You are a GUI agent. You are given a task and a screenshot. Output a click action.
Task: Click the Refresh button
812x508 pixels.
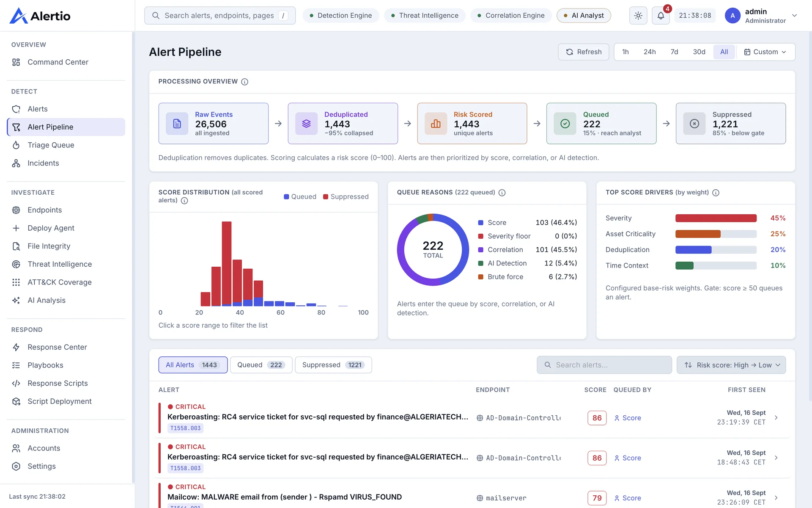pos(584,52)
